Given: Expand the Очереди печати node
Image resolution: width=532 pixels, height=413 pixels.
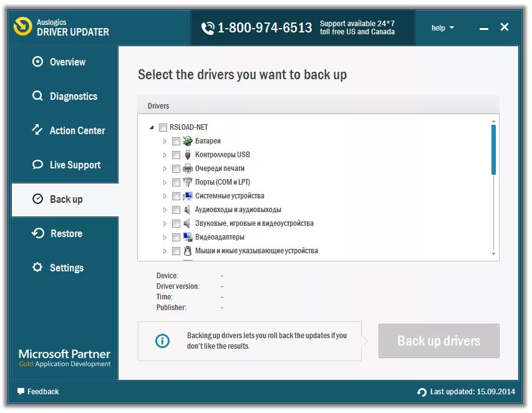Looking at the screenshot, I should point(164,168).
